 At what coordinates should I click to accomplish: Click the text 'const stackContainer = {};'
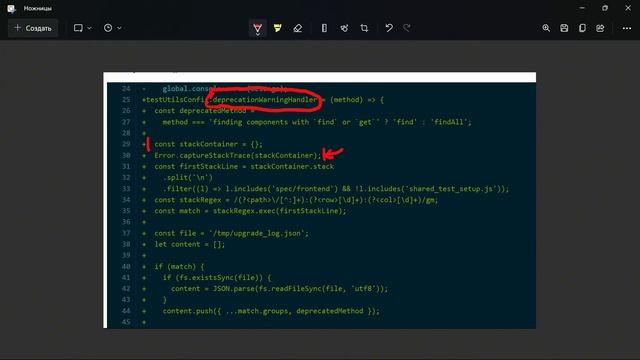[209, 144]
